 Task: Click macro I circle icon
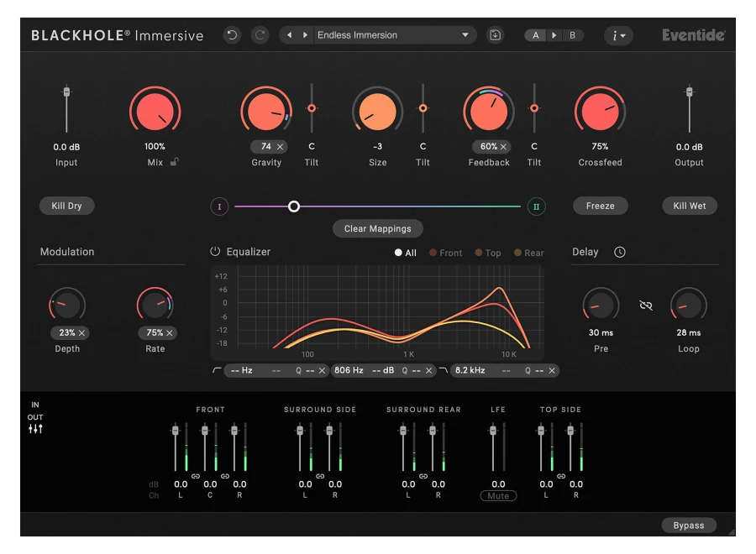tap(219, 206)
